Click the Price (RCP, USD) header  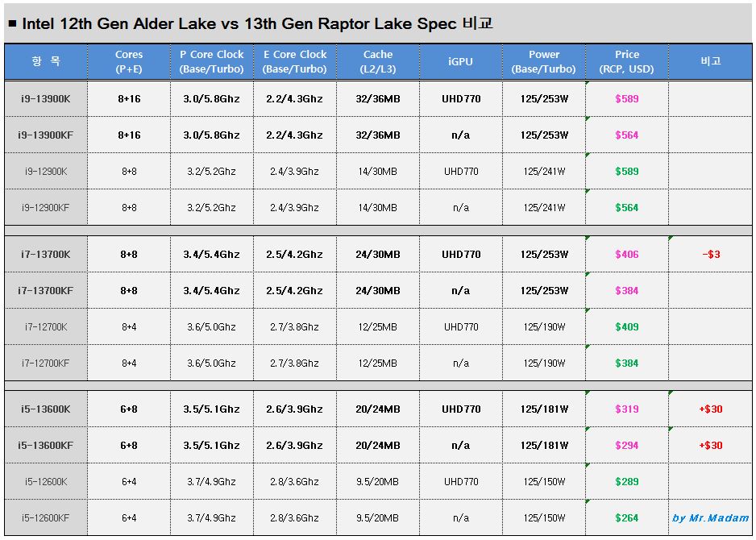627,62
